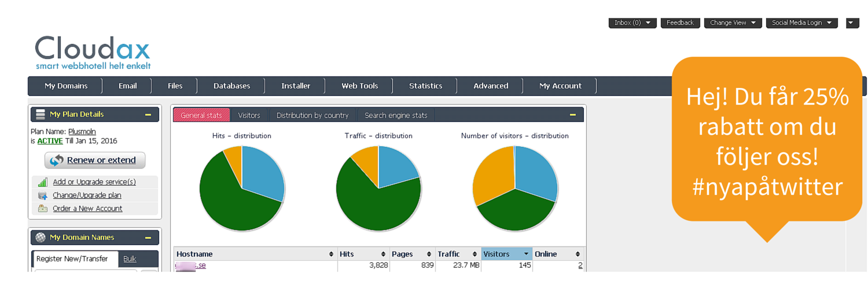Click the 839 pages cell
Image resolution: width=868 pixels, height=289 pixels.
pyautogui.click(x=412, y=266)
